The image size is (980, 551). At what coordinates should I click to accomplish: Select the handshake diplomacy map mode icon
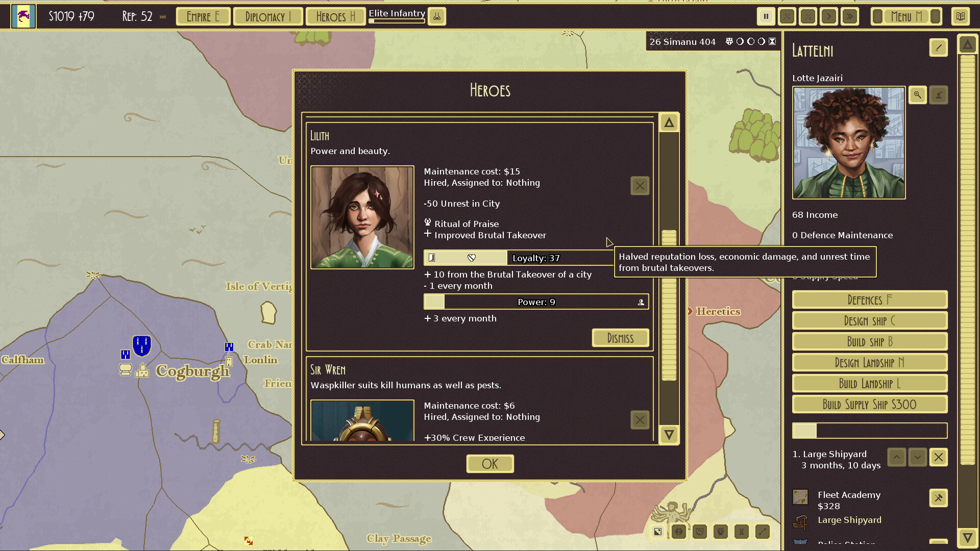click(x=700, y=532)
